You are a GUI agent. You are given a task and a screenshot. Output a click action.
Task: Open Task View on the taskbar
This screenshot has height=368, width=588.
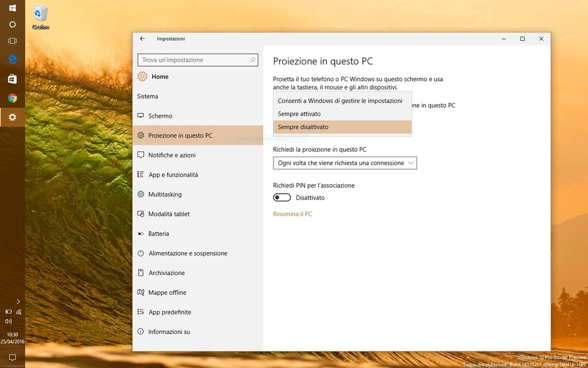tap(12, 41)
